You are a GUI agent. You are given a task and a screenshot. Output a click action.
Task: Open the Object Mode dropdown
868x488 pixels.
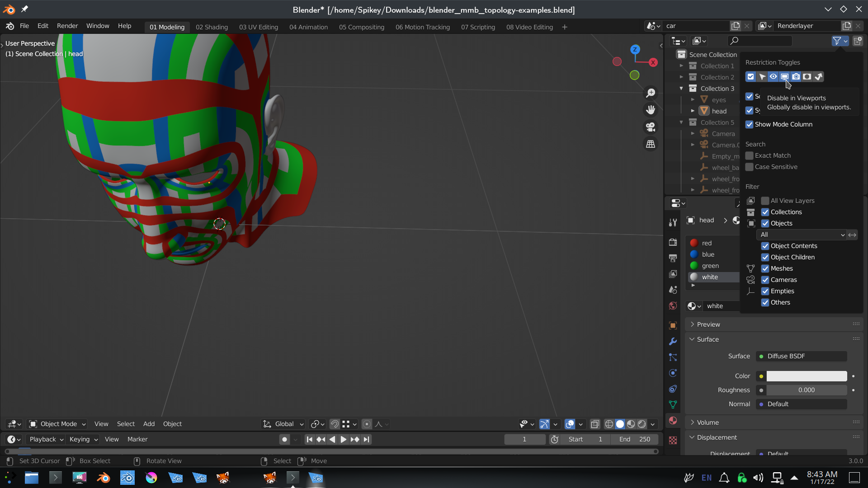coord(57,424)
